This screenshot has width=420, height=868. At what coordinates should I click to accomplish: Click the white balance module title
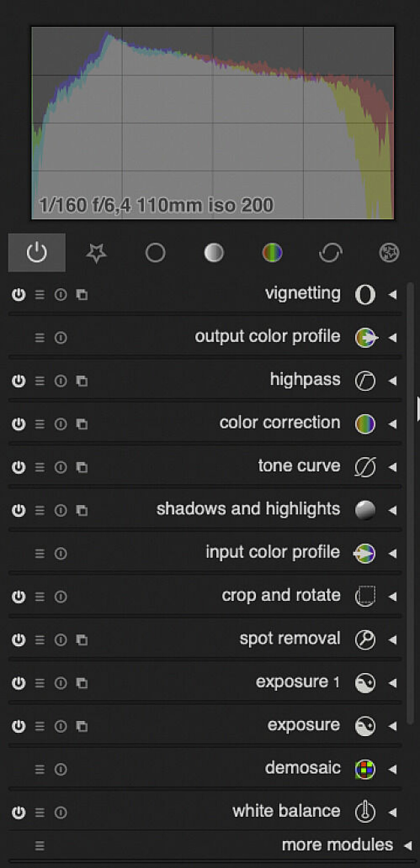tap(286, 811)
